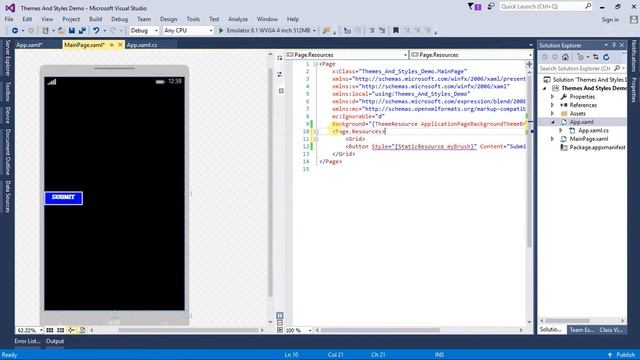Click the feedback icon beside Quick Launch

tap(491, 7)
